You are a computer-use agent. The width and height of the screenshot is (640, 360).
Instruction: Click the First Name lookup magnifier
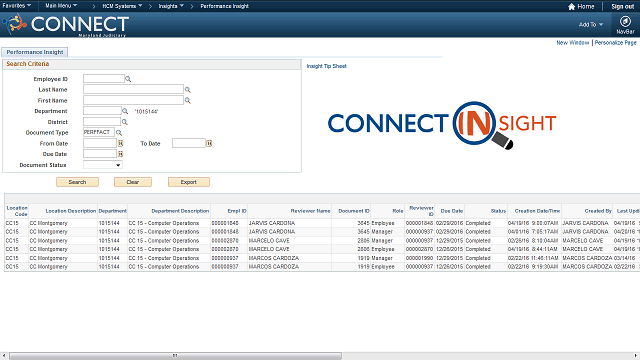188,100
